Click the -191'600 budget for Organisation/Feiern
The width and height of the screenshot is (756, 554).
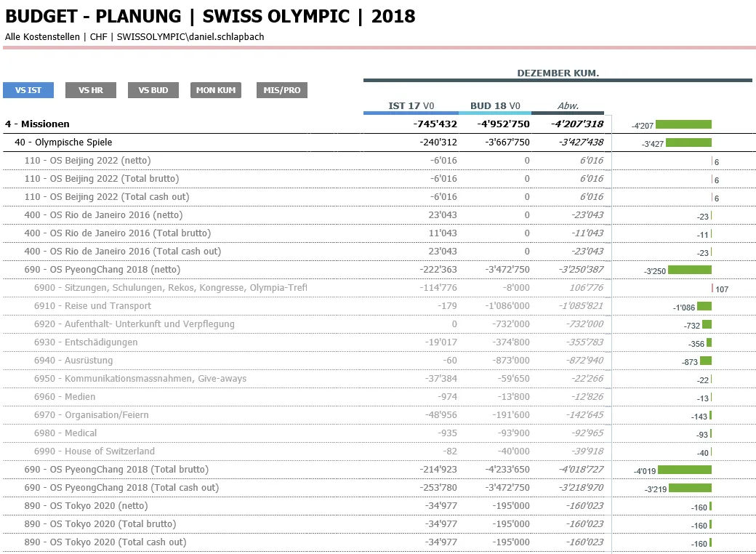coord(510,414)
